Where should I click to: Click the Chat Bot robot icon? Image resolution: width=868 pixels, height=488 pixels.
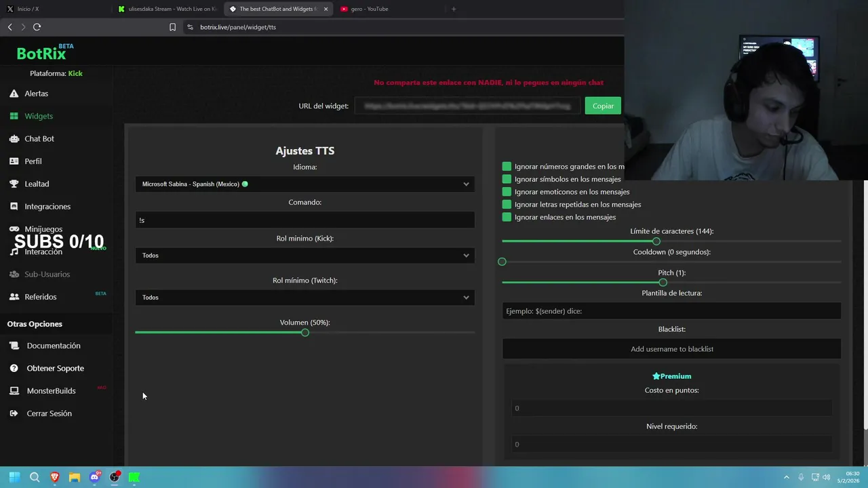[14, 139]
